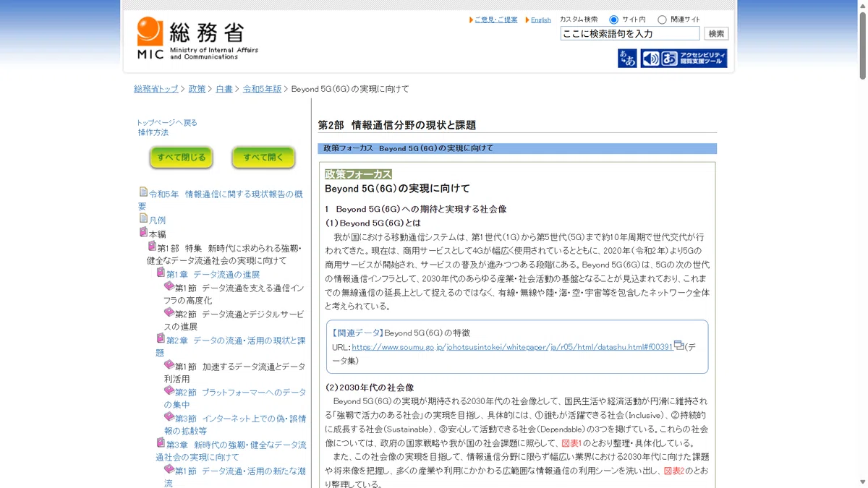The width and height of the screenshot is (868, 488).
Task: Click the 検索 search button
Action: [716, 34]
